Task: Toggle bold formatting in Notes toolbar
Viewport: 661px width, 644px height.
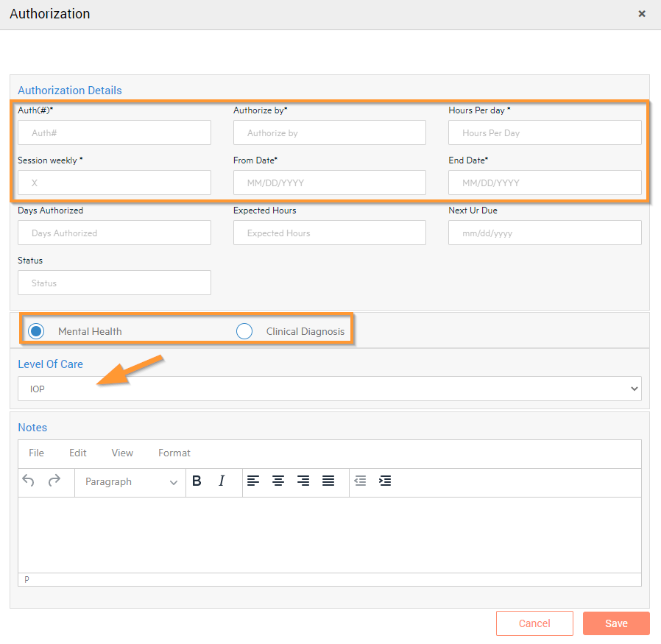Action: [x=197, y=481]
